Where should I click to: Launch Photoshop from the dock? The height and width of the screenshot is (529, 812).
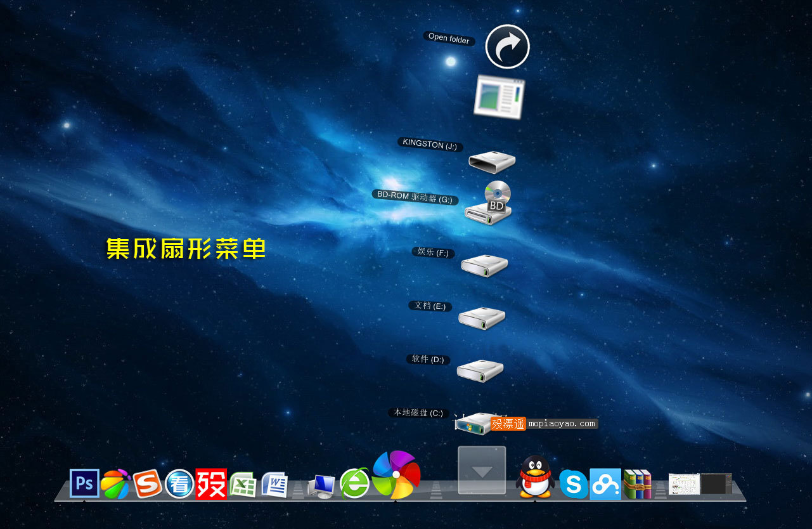coord(84,484)
